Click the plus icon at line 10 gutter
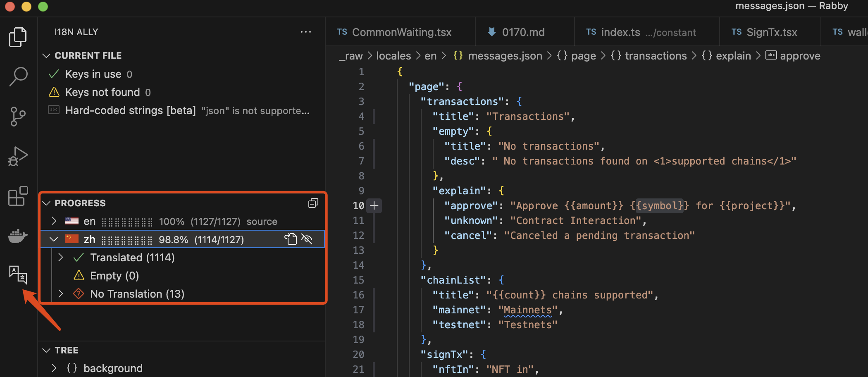 [374, 205]
